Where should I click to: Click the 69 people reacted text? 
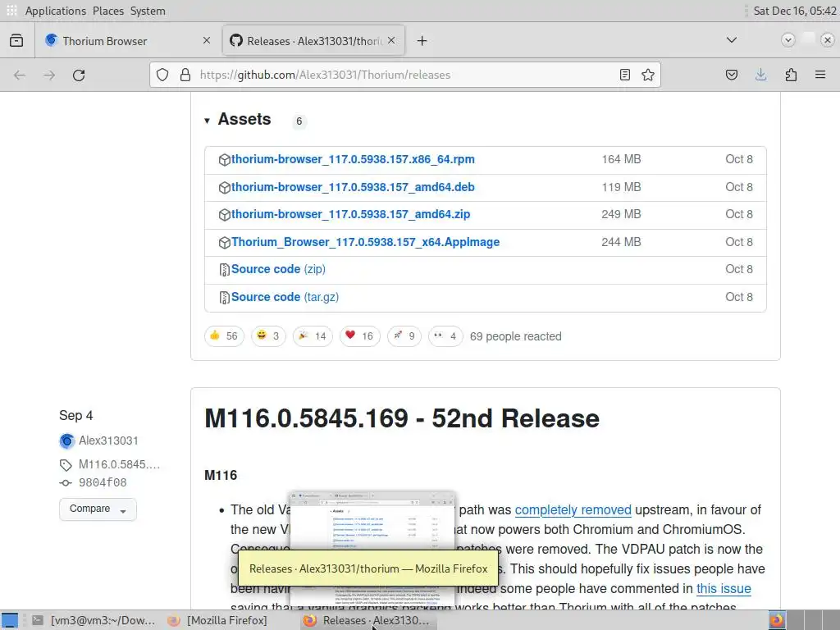tap(515, 336)
